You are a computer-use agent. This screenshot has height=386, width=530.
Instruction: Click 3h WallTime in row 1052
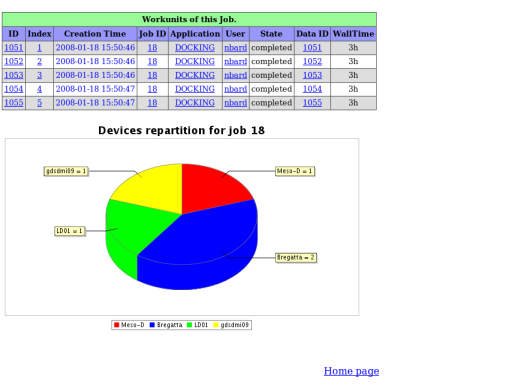pyautogui.click(x=353, y=62)
